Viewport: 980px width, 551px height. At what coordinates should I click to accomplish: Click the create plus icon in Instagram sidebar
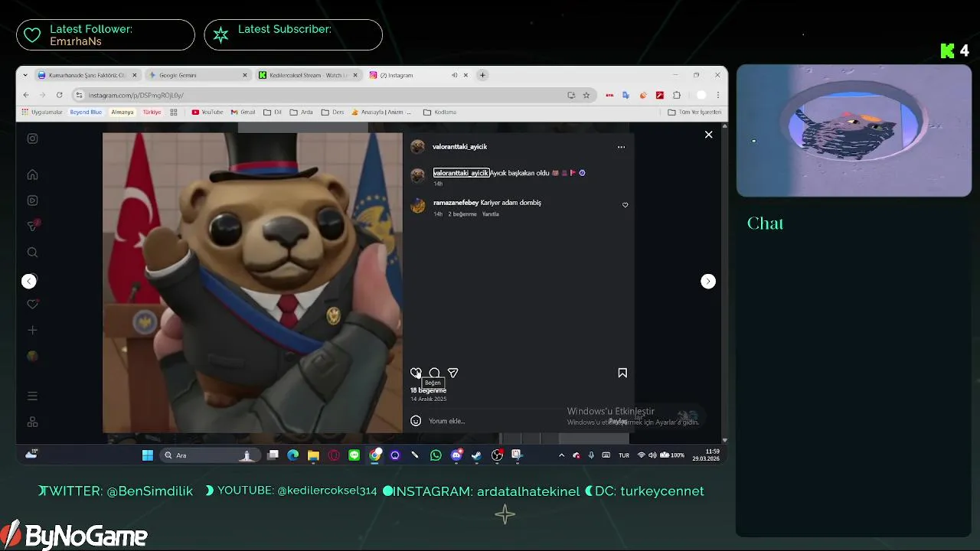point(32,330)
